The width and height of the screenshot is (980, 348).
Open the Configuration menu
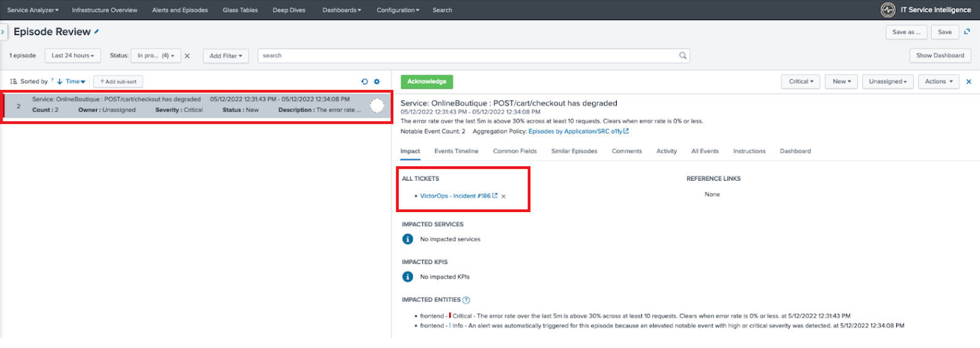(x=398, y=10)
